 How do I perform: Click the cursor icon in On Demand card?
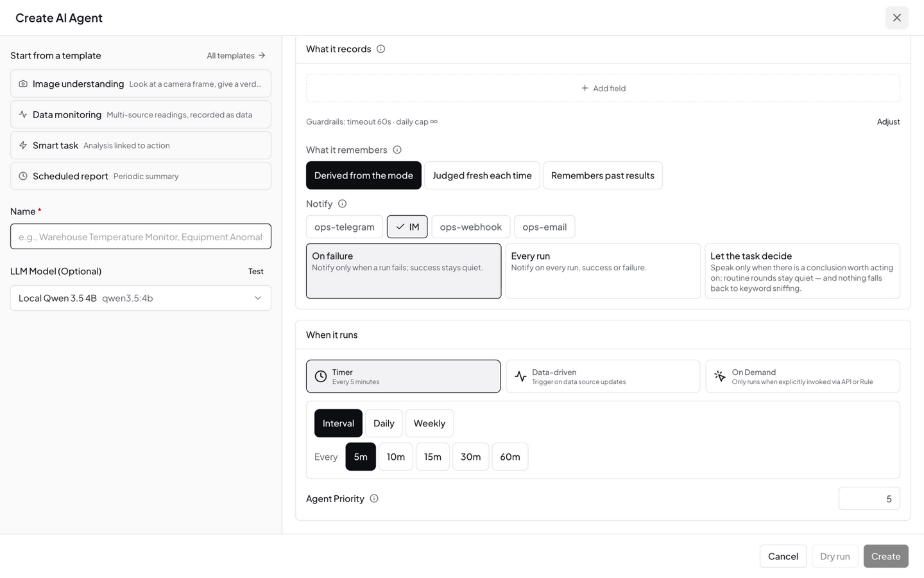[720, 376]
